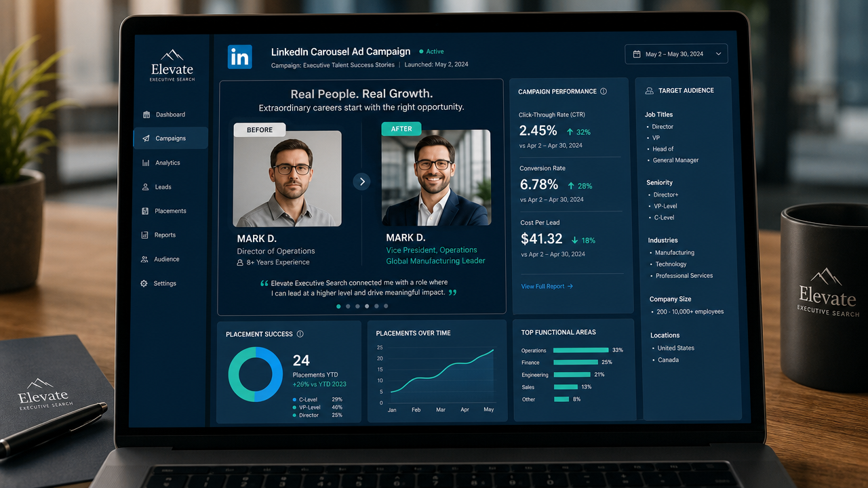Viewport: 868px width, 488px height.
Task: Click the 24 placements YTD number
Action: [301, 361]
